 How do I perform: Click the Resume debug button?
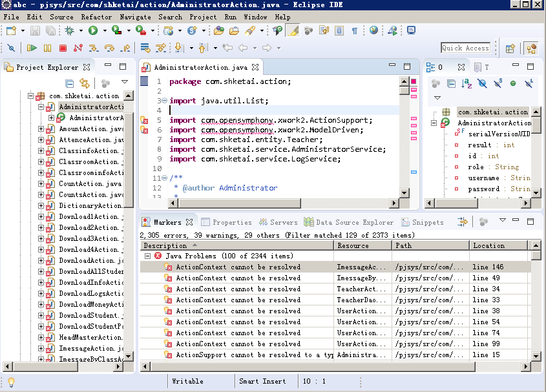point(32,48)
